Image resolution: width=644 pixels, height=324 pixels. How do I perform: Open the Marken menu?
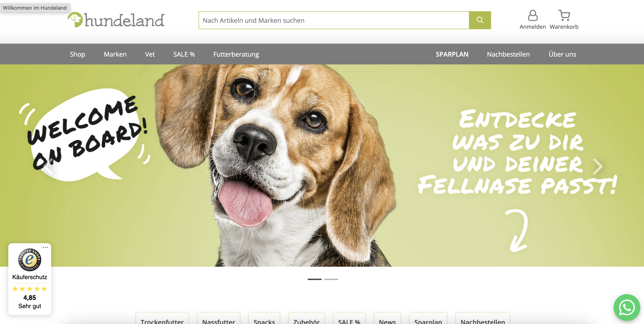click(x=115, y=54)
